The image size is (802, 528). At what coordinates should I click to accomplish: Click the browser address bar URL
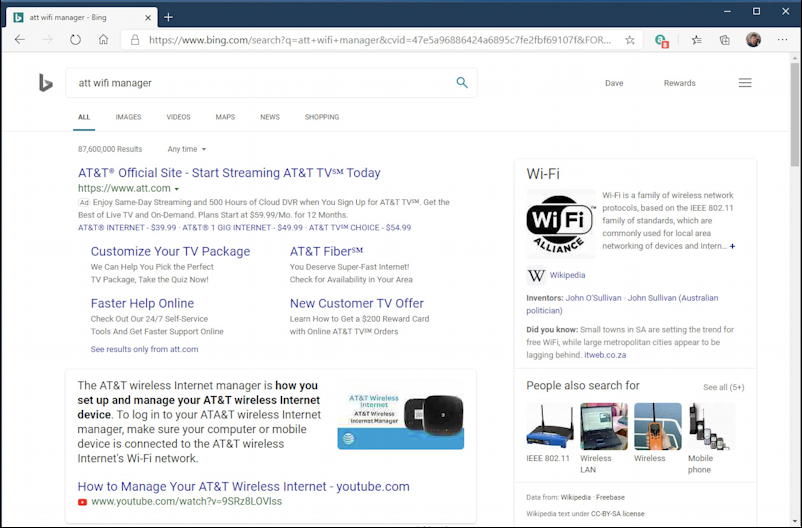[380, 40]
